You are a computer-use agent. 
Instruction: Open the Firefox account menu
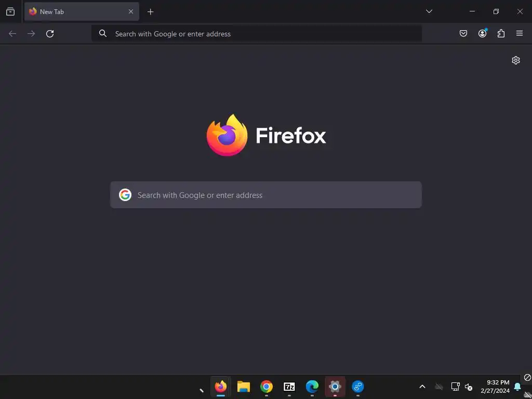click(483, 33)
